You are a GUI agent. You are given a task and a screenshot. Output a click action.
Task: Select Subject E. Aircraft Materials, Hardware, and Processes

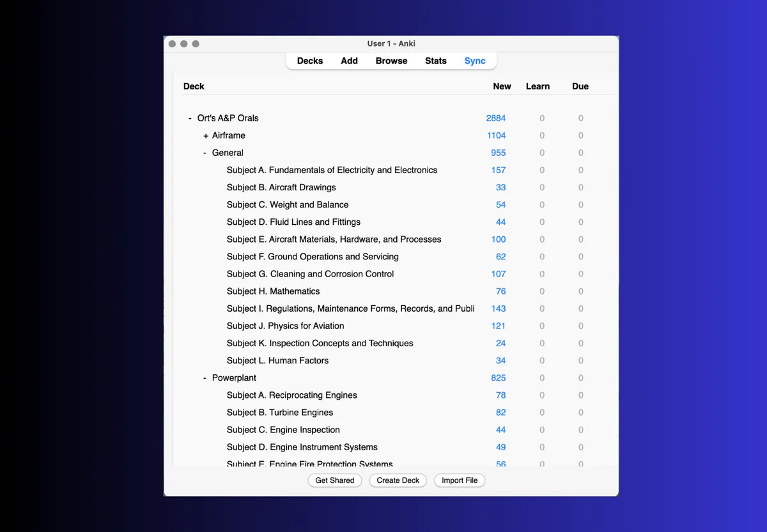(334, 239)
